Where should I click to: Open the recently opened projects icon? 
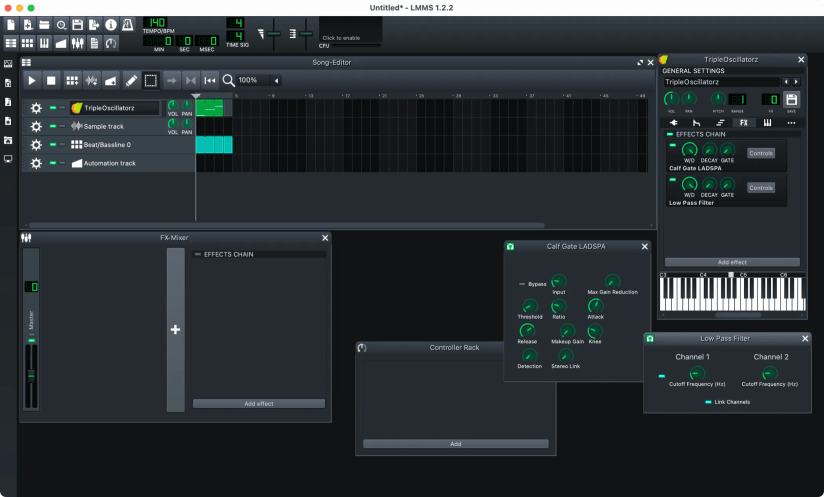pyautogui.click(x=61, y=25)
